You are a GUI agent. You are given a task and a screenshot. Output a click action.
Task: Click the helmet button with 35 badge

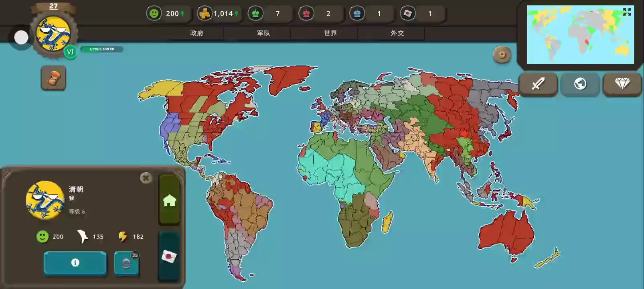(126, 263)
